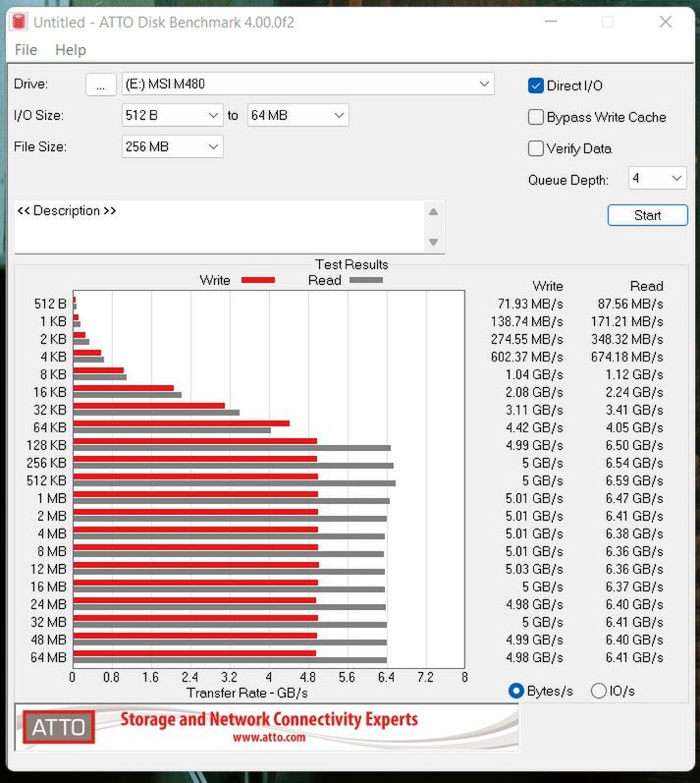Click the 6.59 GB/s read value

click(x=634, y=480)
